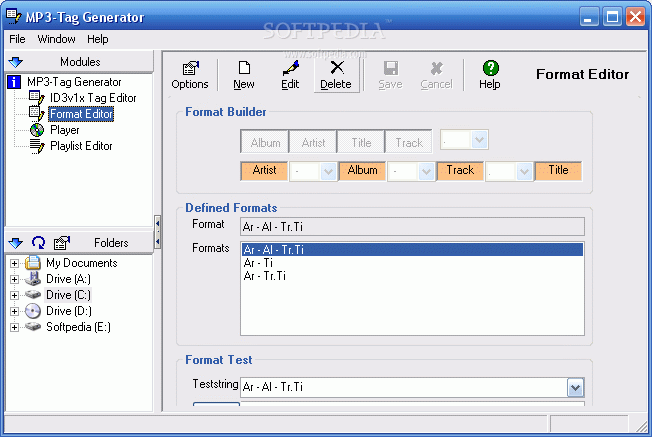Refresh the Folders list
This screenshot has height=437, width=652.
[x=39, y=242]
